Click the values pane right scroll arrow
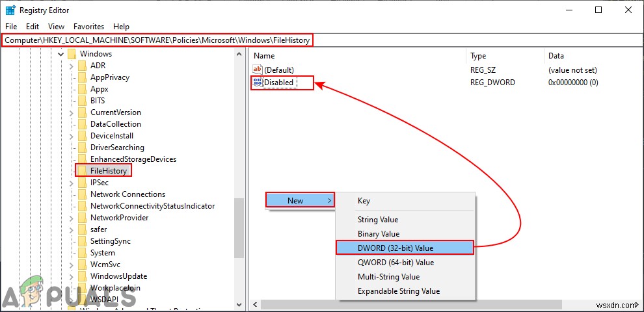The width and height of the screenshot is (644, 312). (x=637, y=305)
